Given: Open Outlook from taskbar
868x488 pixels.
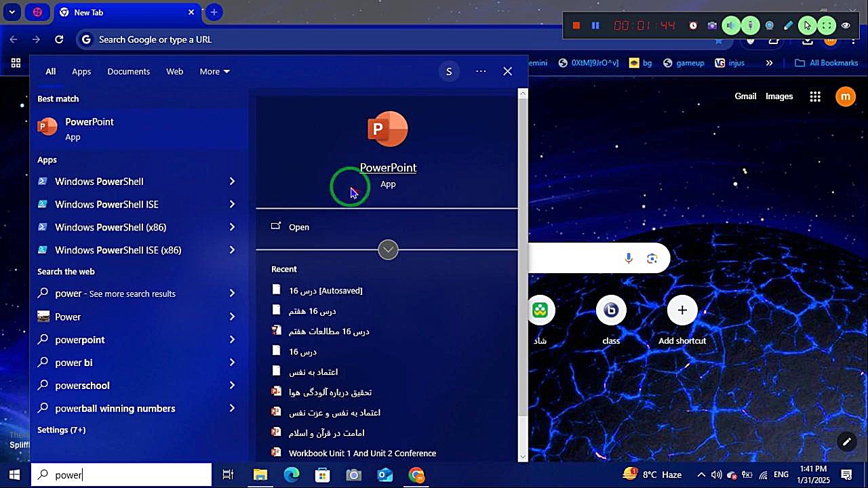Looking at the screenshot, I should (x=385, y=475).
